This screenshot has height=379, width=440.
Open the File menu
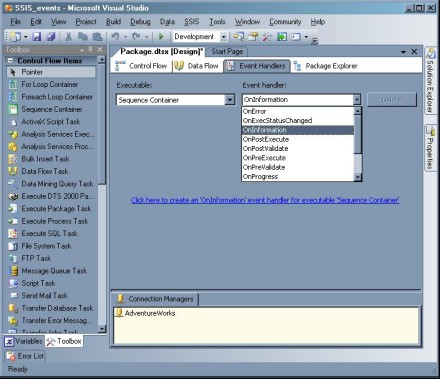16,22
